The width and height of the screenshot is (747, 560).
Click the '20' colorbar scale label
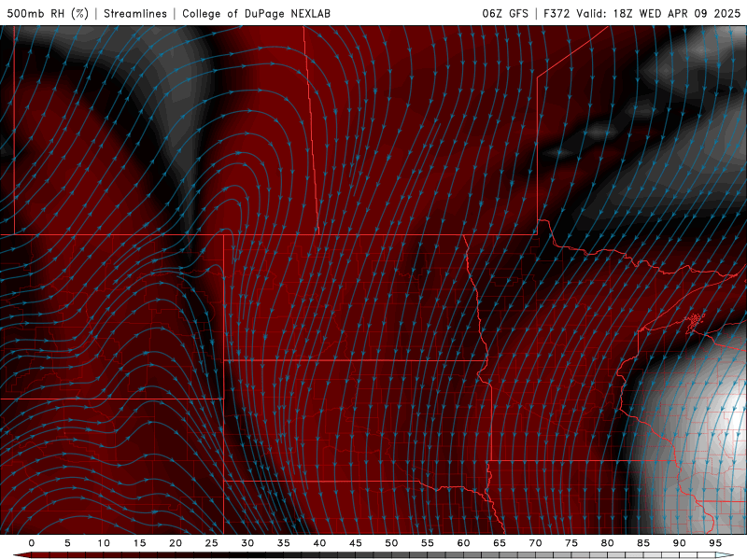[176, 543]
